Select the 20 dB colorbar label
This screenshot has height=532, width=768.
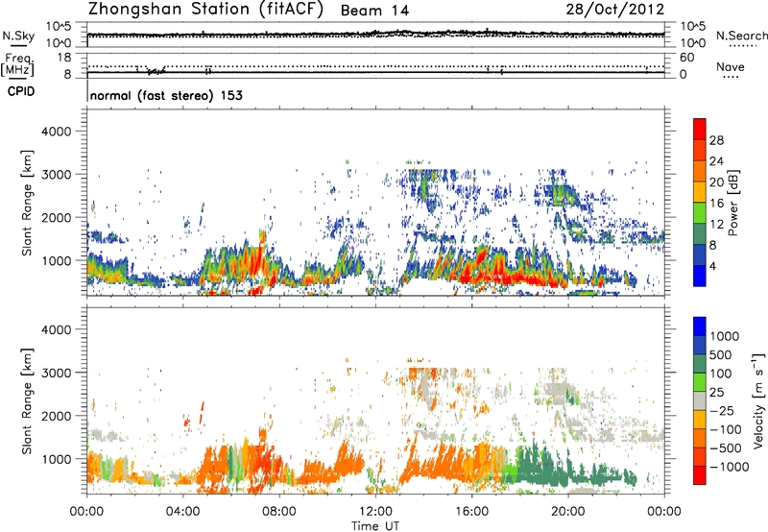point(716,182)
